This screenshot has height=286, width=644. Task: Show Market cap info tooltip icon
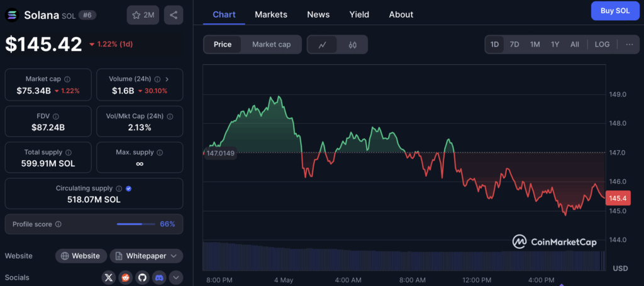(67, 79)
